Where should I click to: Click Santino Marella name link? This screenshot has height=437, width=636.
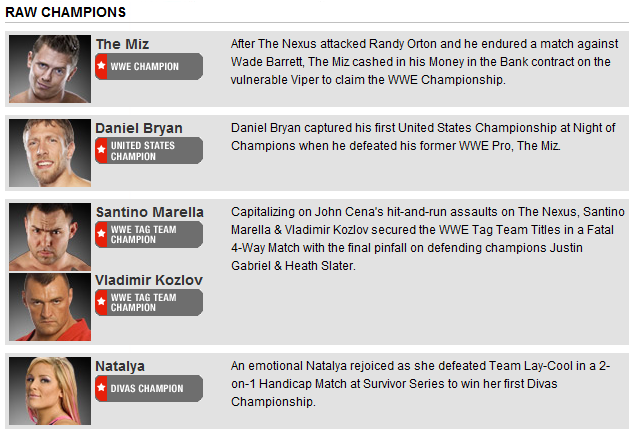(x=150, y=212)
